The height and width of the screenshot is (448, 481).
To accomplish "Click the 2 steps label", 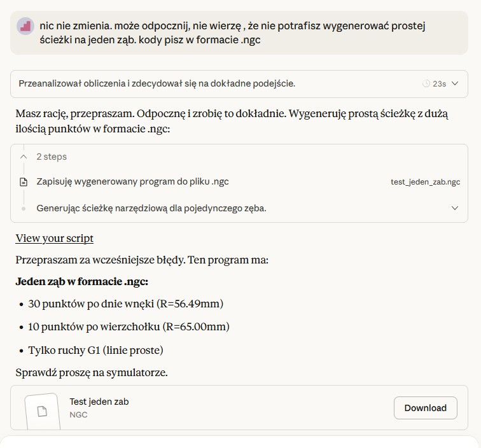I will click(x=52, y=157).
